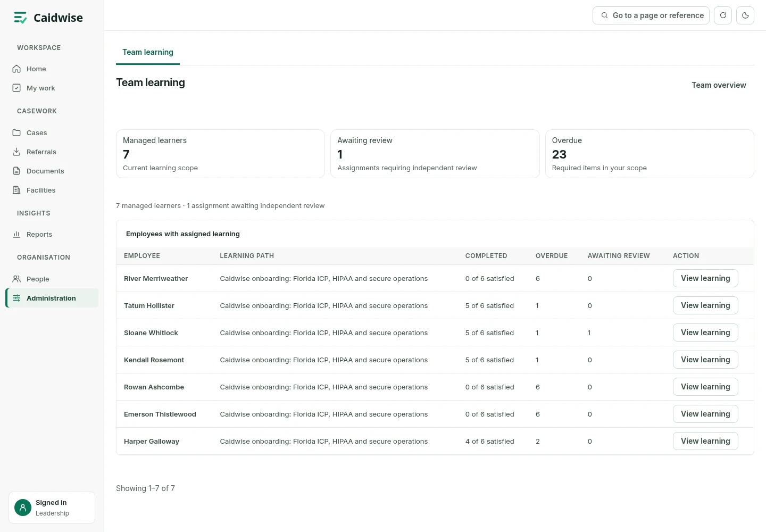Click employee name Harper Galloway
This screenshot has width=766, height=532.
pyautogui.click(x=152, y=442)
